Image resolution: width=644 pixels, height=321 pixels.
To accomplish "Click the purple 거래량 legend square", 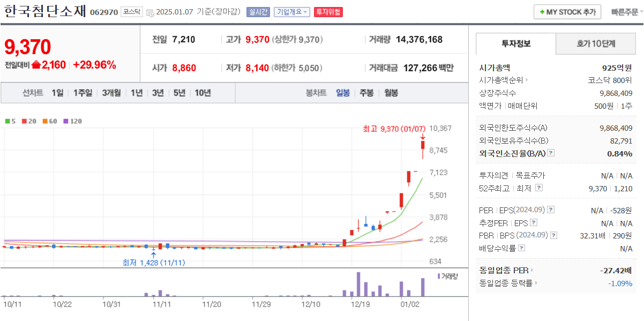I will tap(439, 276).
